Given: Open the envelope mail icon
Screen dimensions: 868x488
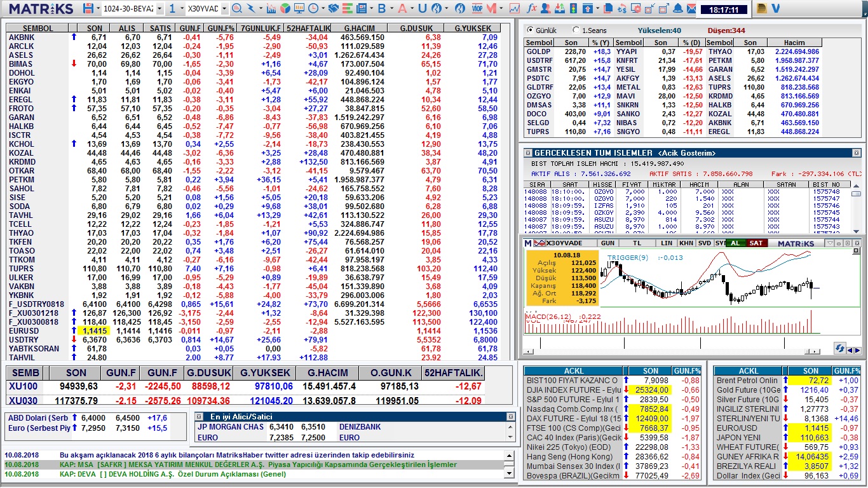Looking at the screenshot, I should [691, 8].
